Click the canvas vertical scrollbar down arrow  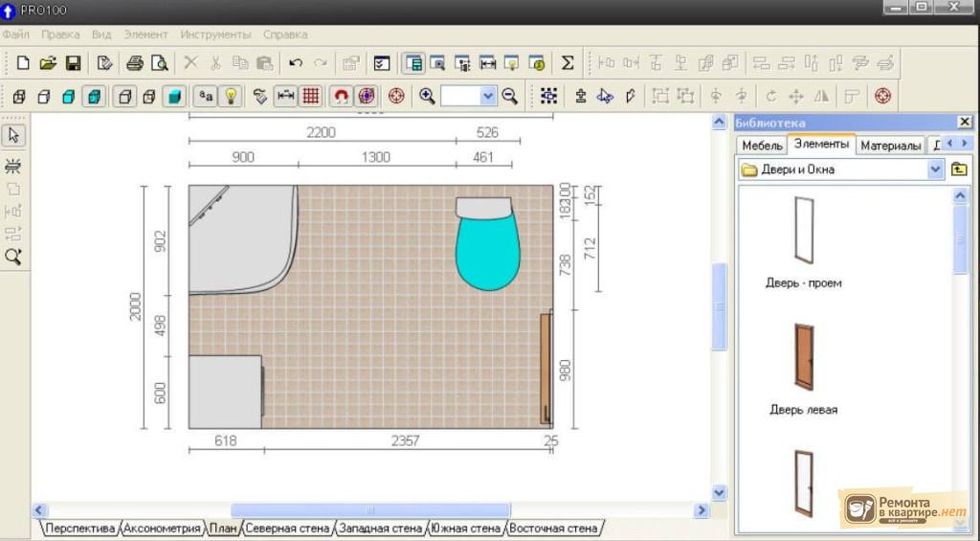click(x=719, y=493)
